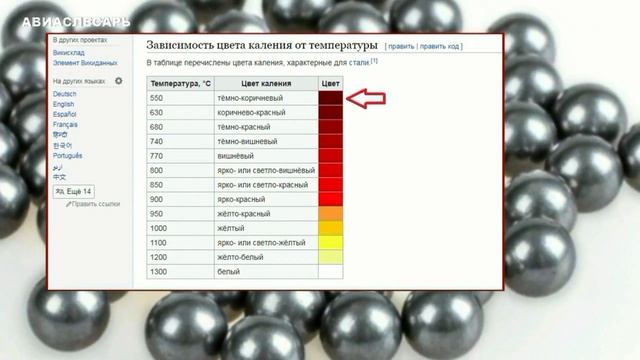
Task: Open footnote reference [1]
Action: tap(374, 61)
